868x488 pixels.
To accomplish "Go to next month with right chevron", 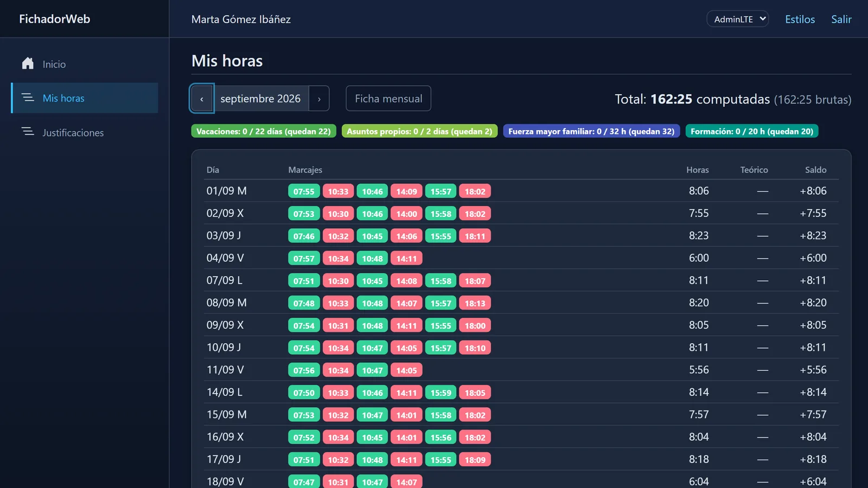I will pos(319,98).
